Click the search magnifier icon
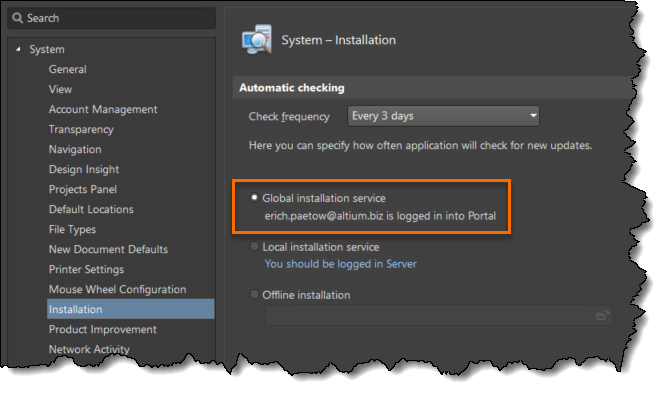This screenshot has width=670, height=397. pos(18,18)
